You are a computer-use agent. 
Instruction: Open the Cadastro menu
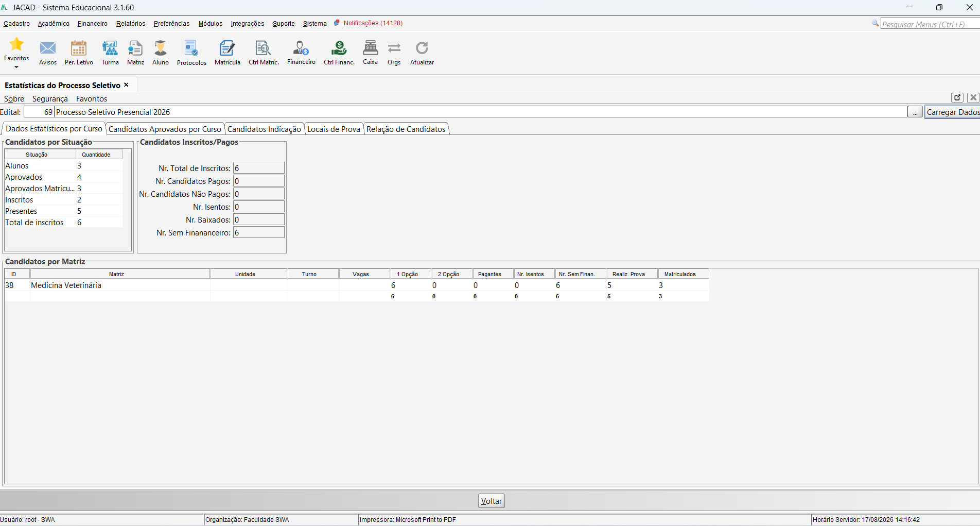pyautogui.click(x=16, y=24)
